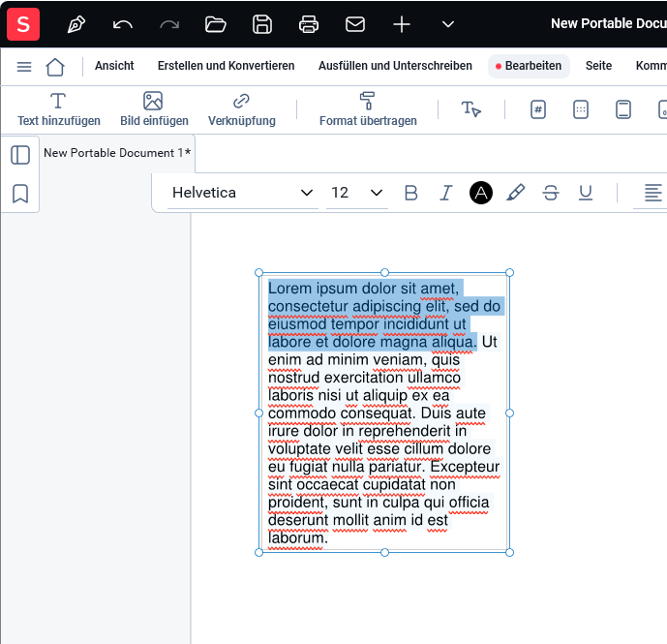Open the hamburger main menu
This screenshot has height=644, width=667.
(24, 67)
